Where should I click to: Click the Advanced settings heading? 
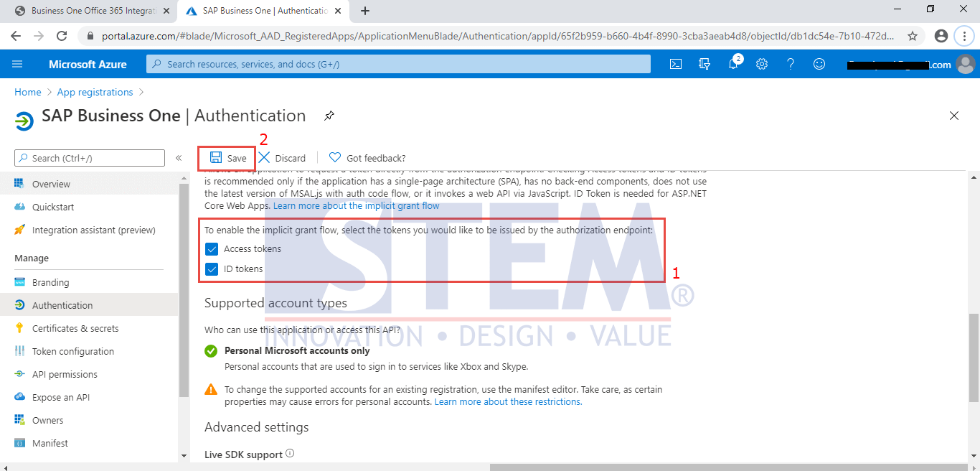click(256, 427)
